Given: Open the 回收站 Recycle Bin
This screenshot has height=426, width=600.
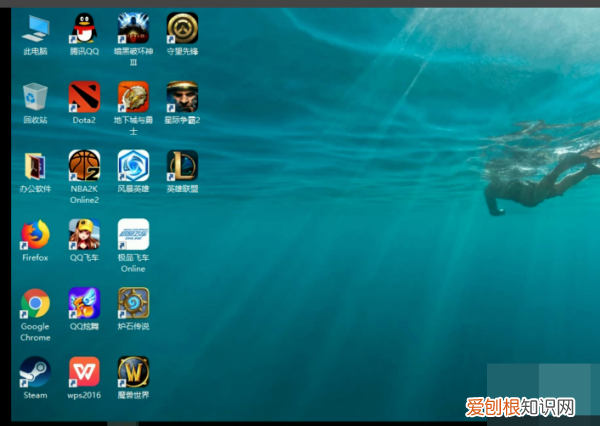Looking at the screenshot, I should (36, 97).
